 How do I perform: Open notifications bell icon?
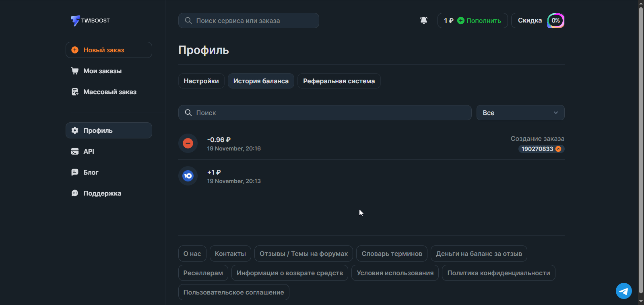click(424, 21)
